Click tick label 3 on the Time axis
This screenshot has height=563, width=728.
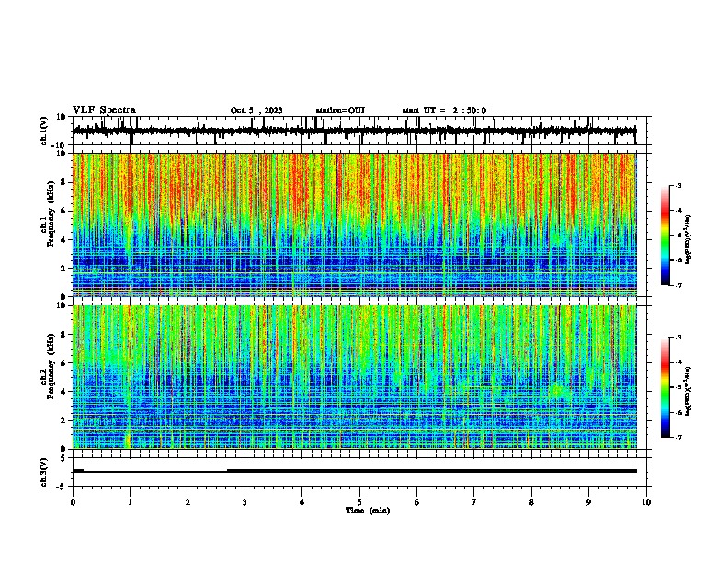[x=245, y=502]
